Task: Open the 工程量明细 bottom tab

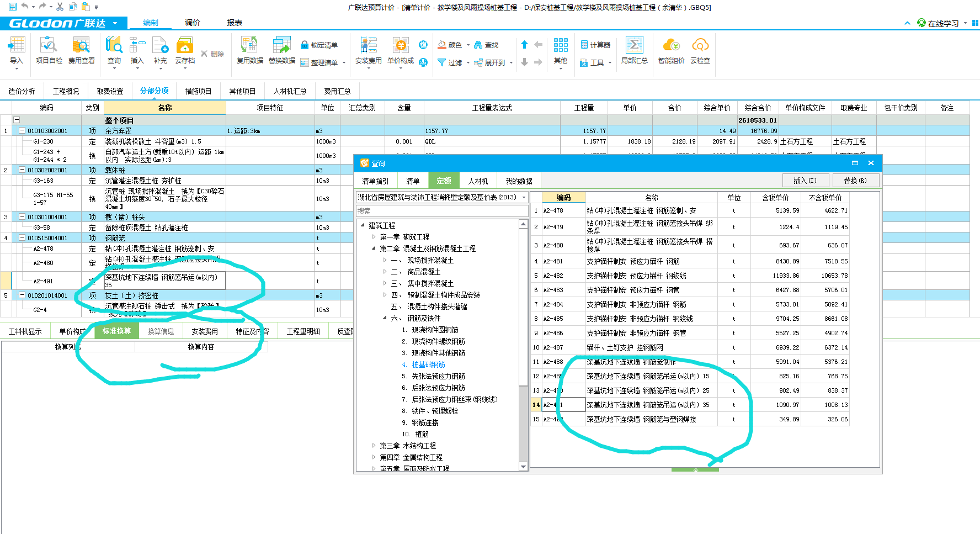Action: pos(303,331)
